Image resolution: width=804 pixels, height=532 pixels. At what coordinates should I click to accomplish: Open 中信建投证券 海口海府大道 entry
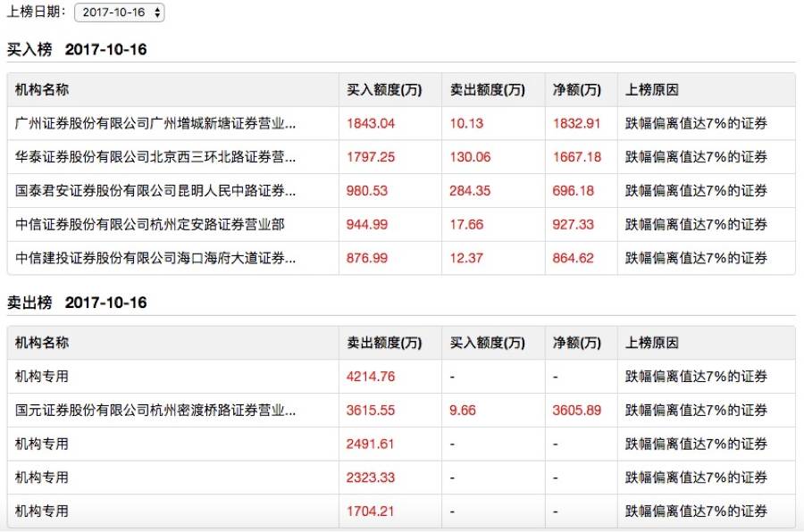pos(155,259)
